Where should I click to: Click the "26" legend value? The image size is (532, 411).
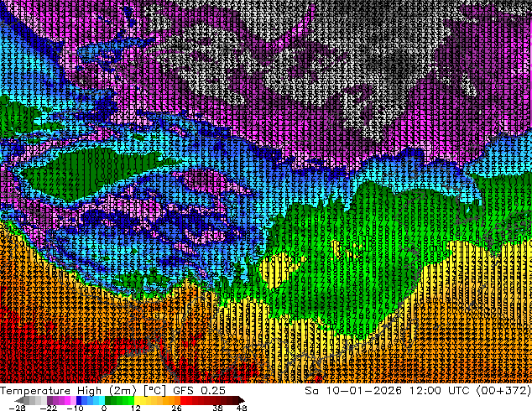point(176,408)
